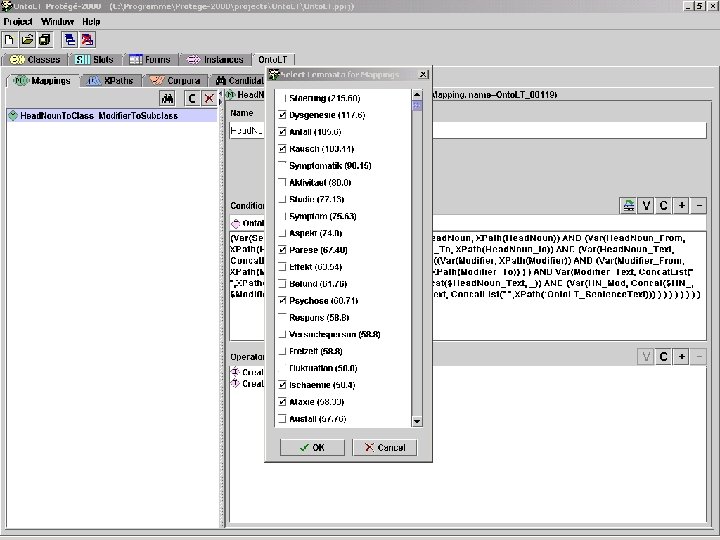720x540 pixels.
Task: Click the red X delete mapping icon
Action: (209, 98)
